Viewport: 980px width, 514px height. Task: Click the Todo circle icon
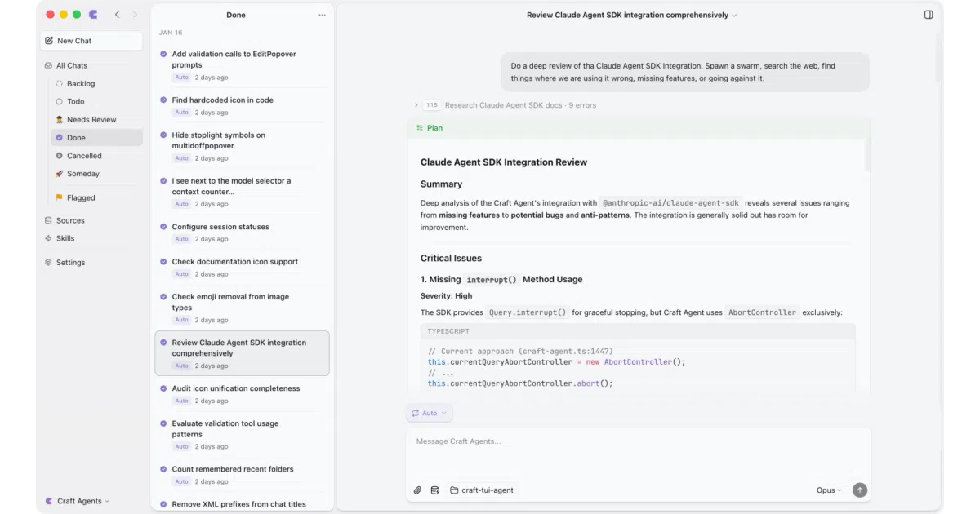[x=59, y=101]
